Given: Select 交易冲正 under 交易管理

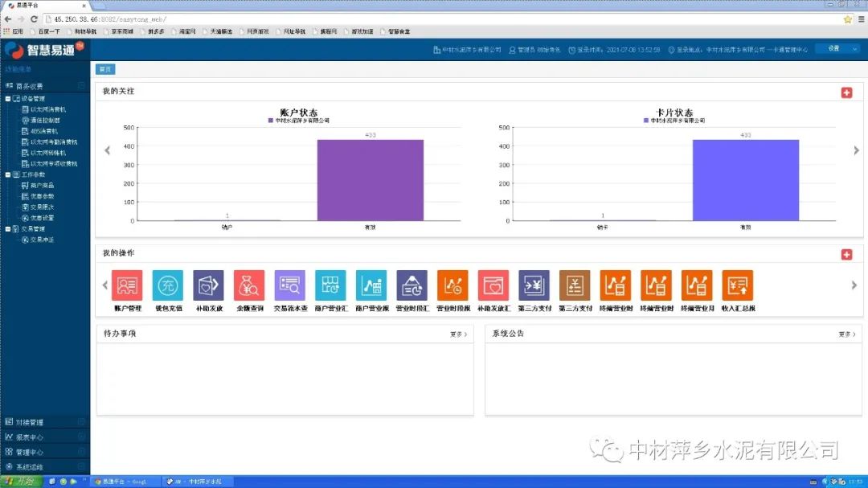Looking at the screenshot, I should pos(42,240).
